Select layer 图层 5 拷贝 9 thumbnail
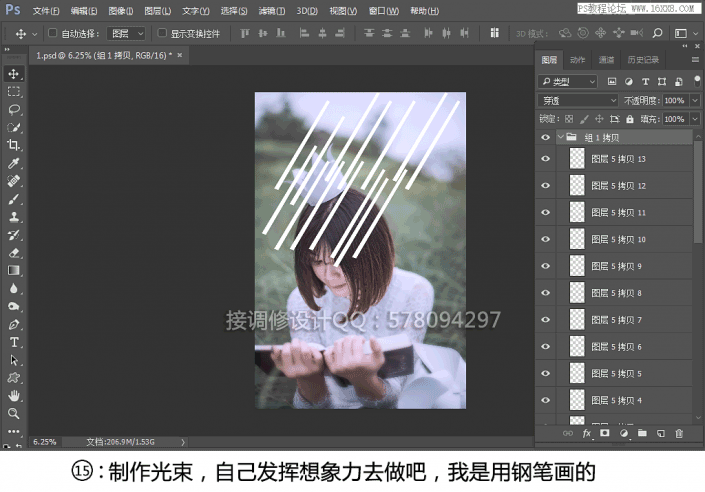The image size is (705, 492). click(x=576, y=267)
